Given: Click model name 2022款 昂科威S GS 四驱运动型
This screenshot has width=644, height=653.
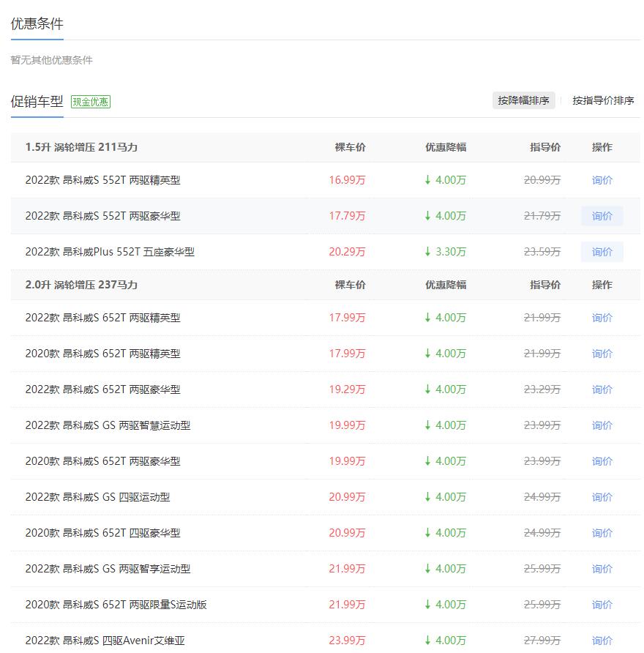Looking at the screenshot, I should click(98, 497).
